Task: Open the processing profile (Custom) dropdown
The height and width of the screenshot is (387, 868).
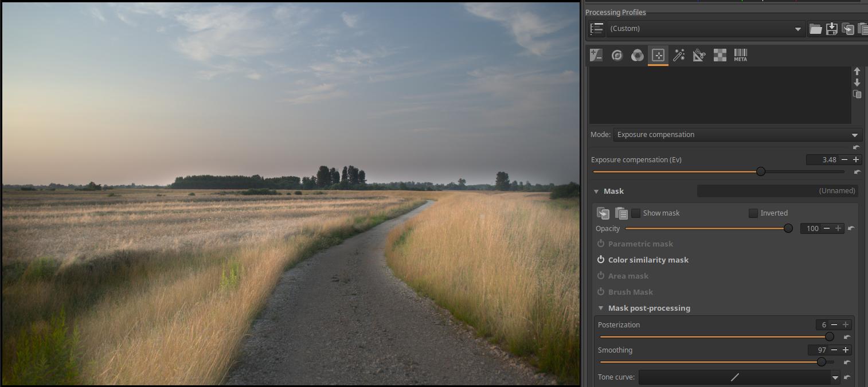Action: click(705, 29)
